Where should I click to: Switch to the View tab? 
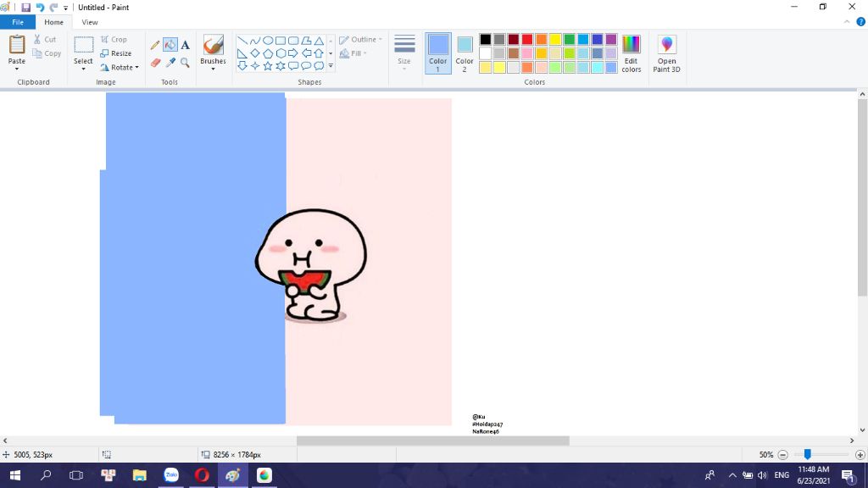[90, 22]
